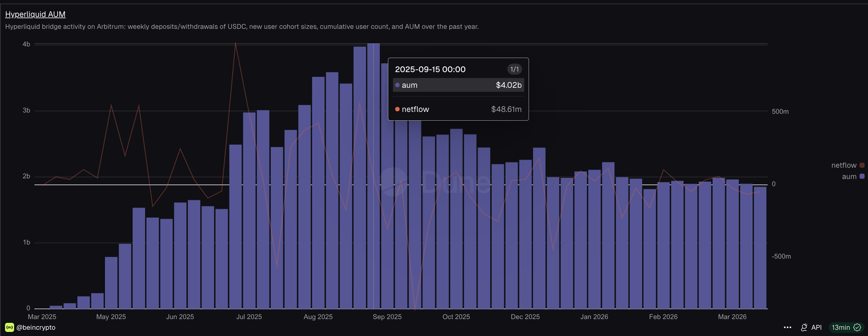Click the 13min data freshness badge
Screen dimensions: 868x336
coord(841,327)
